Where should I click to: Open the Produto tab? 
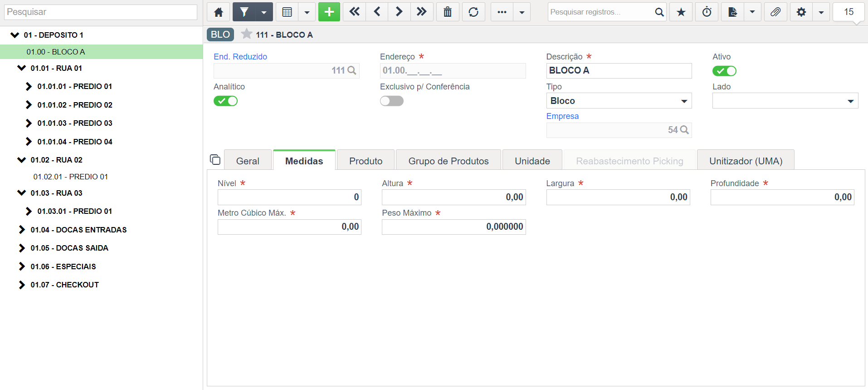(x=366, y=161)
